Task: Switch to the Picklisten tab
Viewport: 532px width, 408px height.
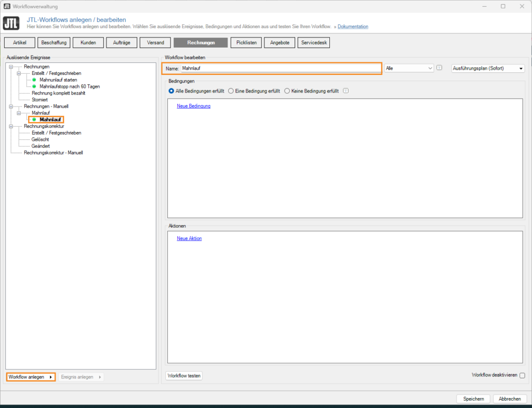Action: 245,42
